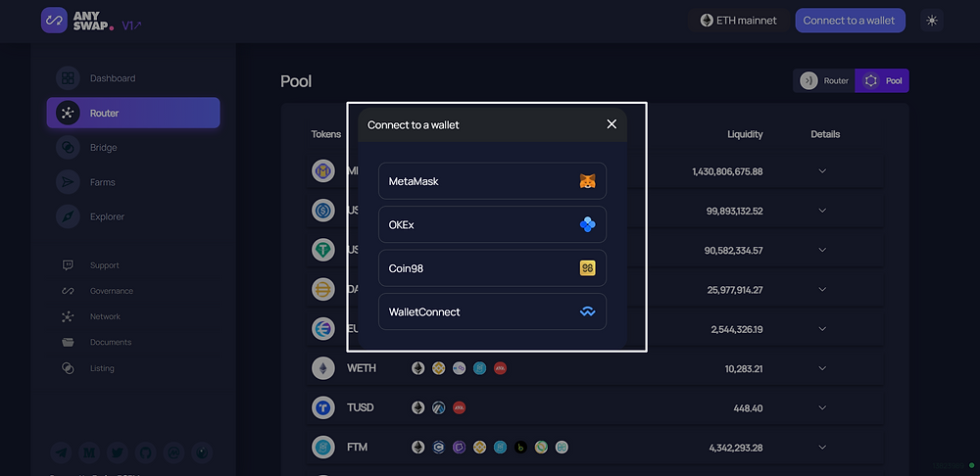Click the Farms paper-plane icon

point(68,182)
